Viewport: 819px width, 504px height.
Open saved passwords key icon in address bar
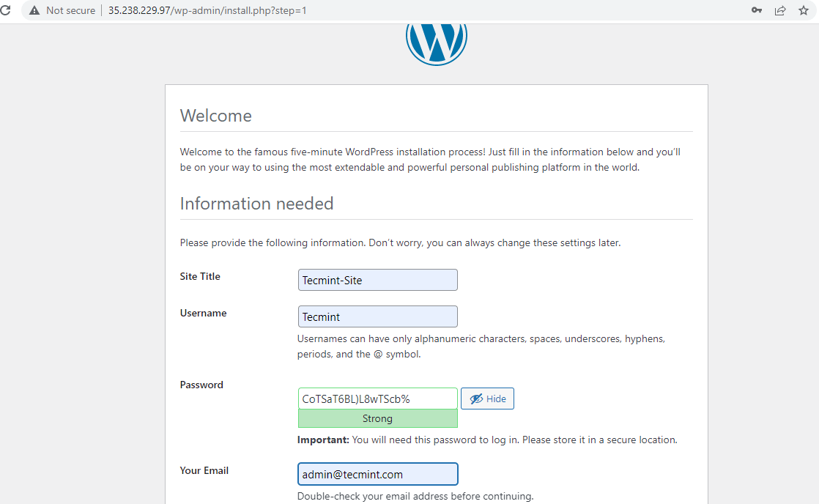[x=756, y=10]
